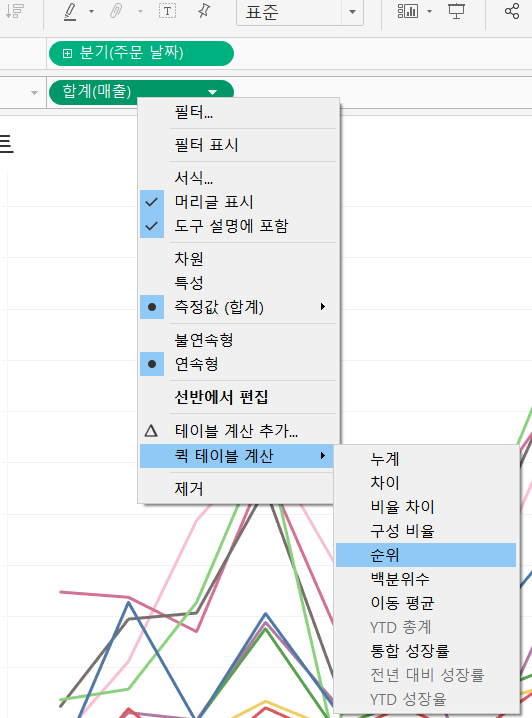The height and width of the screenshot is (718, 532).
Task: Toggle the 머리글 표시 checked option
Action: (238, 202)
